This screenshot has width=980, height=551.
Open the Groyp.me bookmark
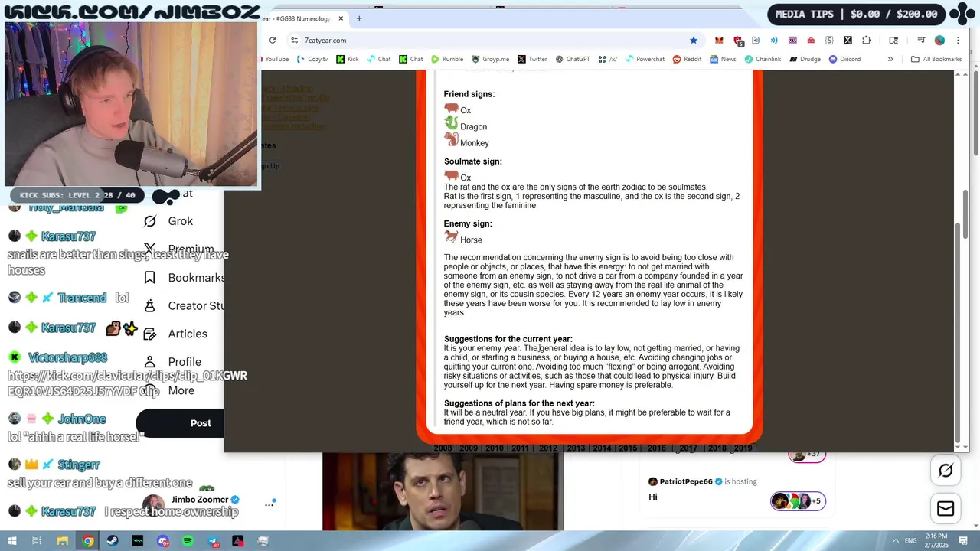pyautogui.click(x=490, y=59)
